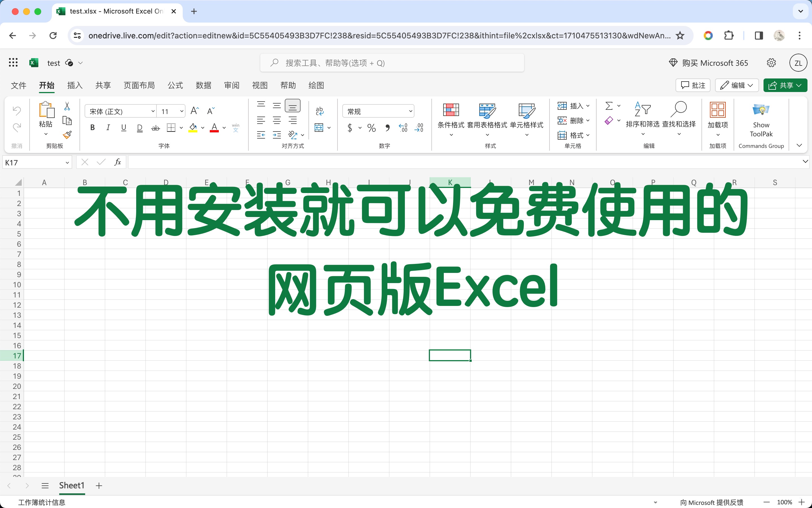Click decrease indent icon
Screen dimensions: 812x508
click(261, 135)
